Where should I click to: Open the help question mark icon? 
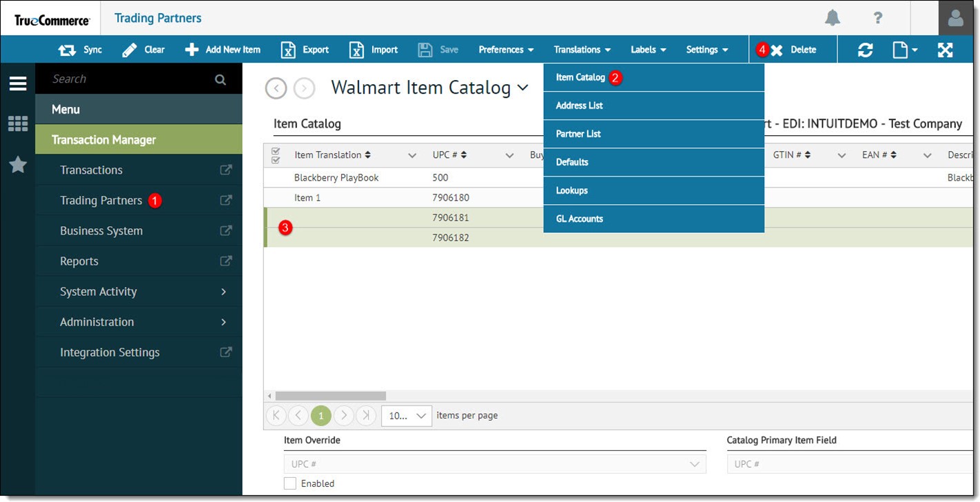tap(878, 18)
